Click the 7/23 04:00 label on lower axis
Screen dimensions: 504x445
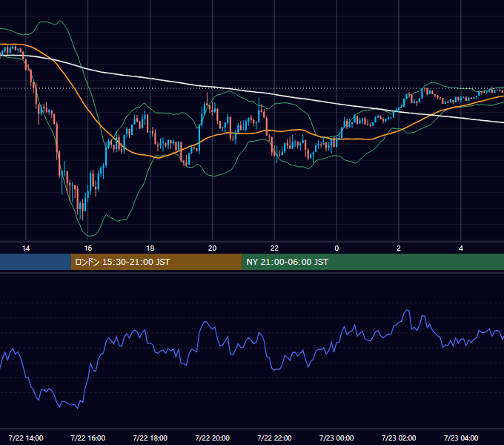(461, 438)
